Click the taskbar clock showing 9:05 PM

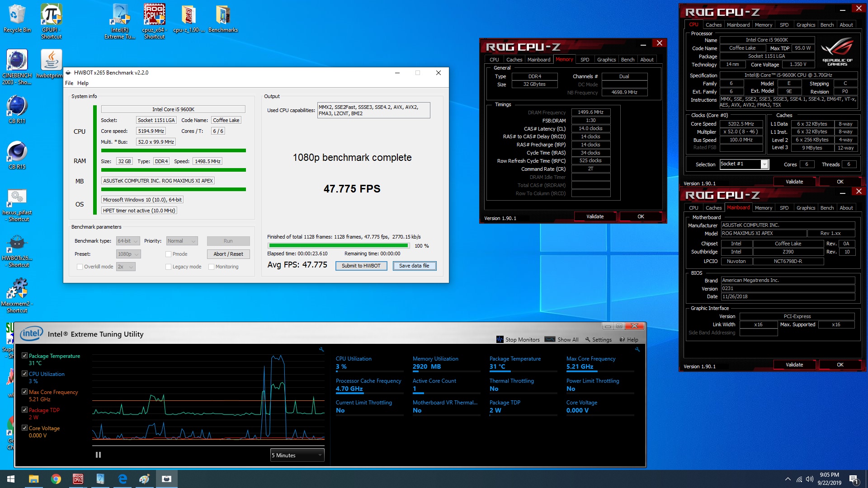tap(829, 479)
